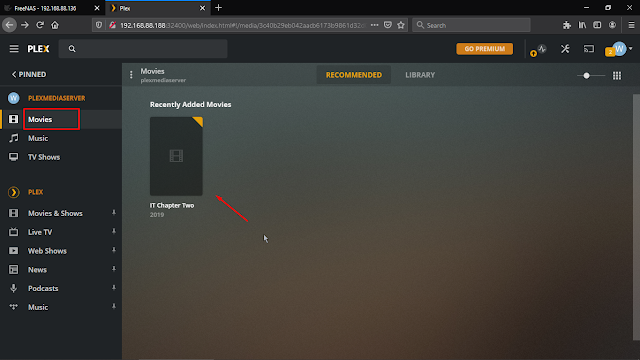This screenshot has height=360, width=640.
Task: Open the Plex hamburger menu
Action: (14, 49)
